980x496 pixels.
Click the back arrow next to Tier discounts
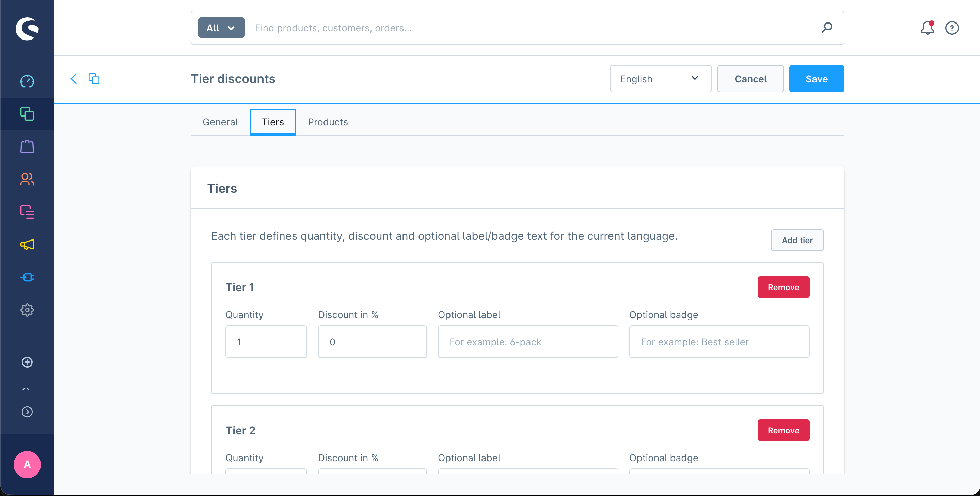point(74,79)
